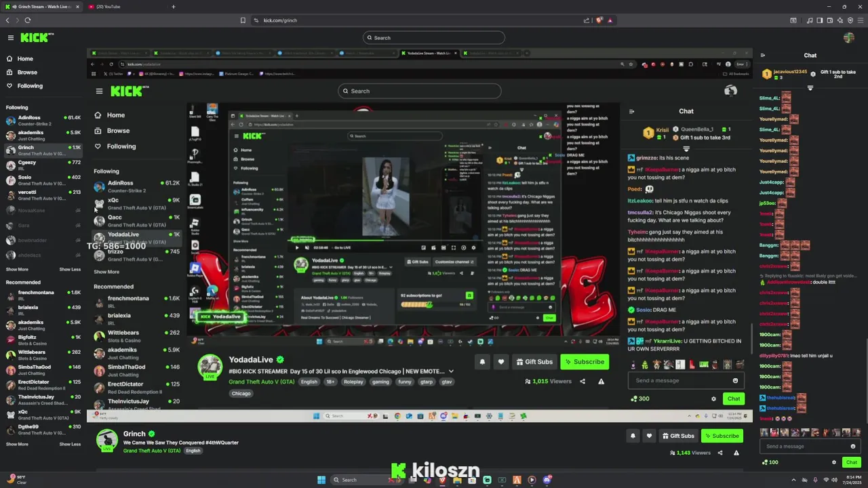This screenshot has width=868, height=488.
Task: Open the Brave playlist music note icon
Action: coord(810,20)
